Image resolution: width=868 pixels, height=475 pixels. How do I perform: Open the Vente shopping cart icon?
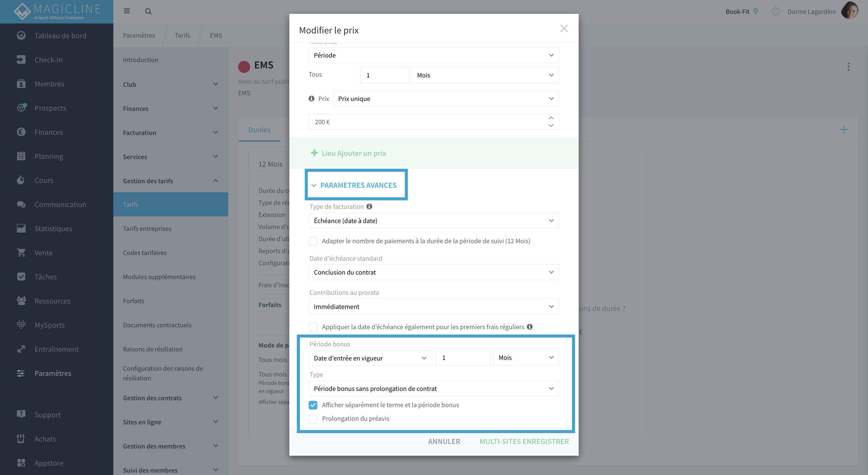(x=21, y=252)
